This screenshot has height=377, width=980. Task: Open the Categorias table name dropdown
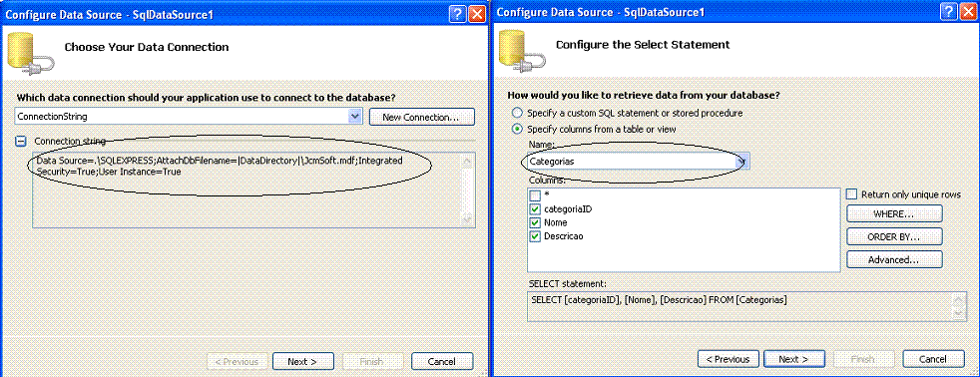(x=741, y=161)
